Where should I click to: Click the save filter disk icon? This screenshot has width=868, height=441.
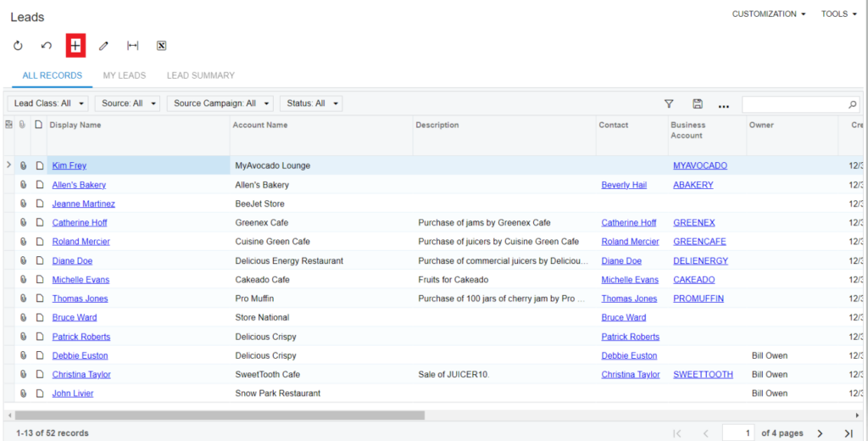(697, 104)
